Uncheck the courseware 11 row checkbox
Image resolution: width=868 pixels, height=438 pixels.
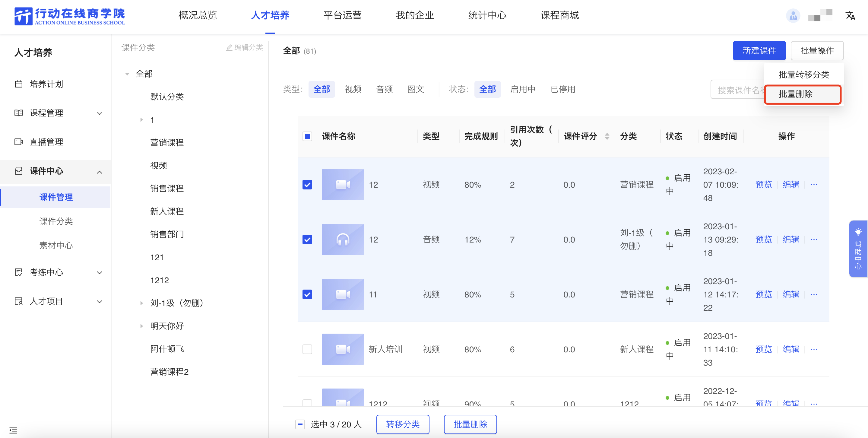[x=307, y=294]
